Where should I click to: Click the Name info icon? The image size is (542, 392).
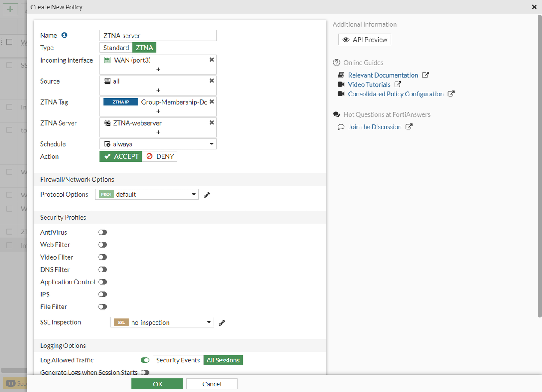point(64,35)
